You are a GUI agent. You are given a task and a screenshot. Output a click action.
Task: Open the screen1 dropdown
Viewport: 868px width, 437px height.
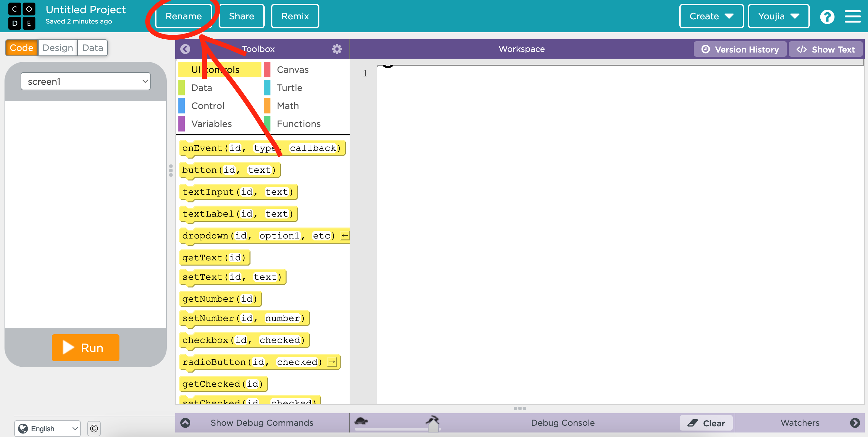pyautogui.click(x=86, y=81)
